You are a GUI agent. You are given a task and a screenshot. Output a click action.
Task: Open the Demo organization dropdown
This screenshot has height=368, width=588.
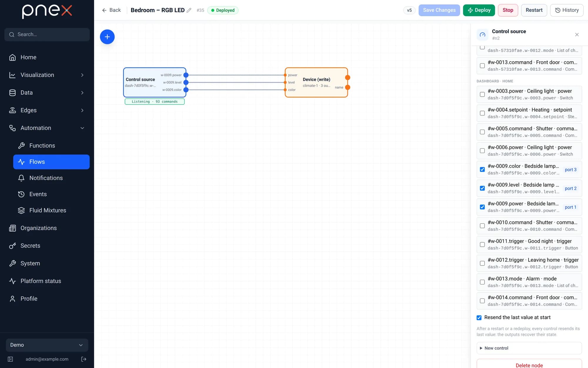click(47, 345)
